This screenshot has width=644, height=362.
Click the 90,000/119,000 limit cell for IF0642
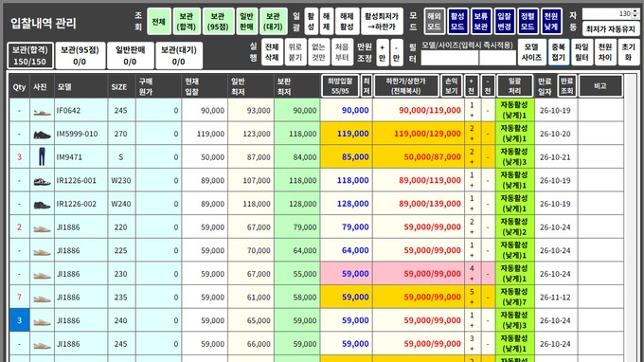(x=418, y=110)
